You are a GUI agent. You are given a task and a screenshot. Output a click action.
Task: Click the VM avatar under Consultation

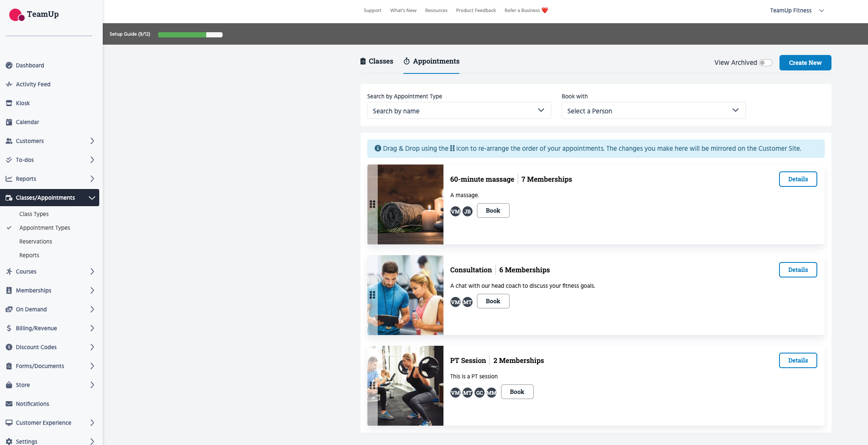click(x=455, y=302)
